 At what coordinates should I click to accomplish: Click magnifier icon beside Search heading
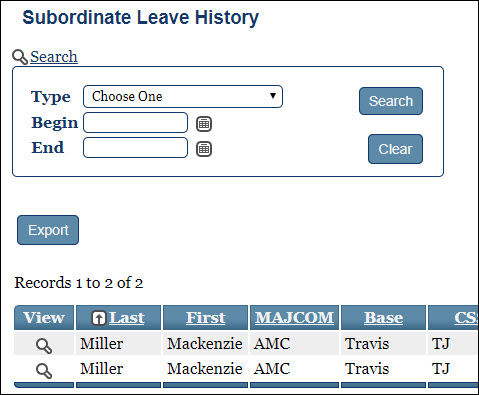[x=20, y=57]
